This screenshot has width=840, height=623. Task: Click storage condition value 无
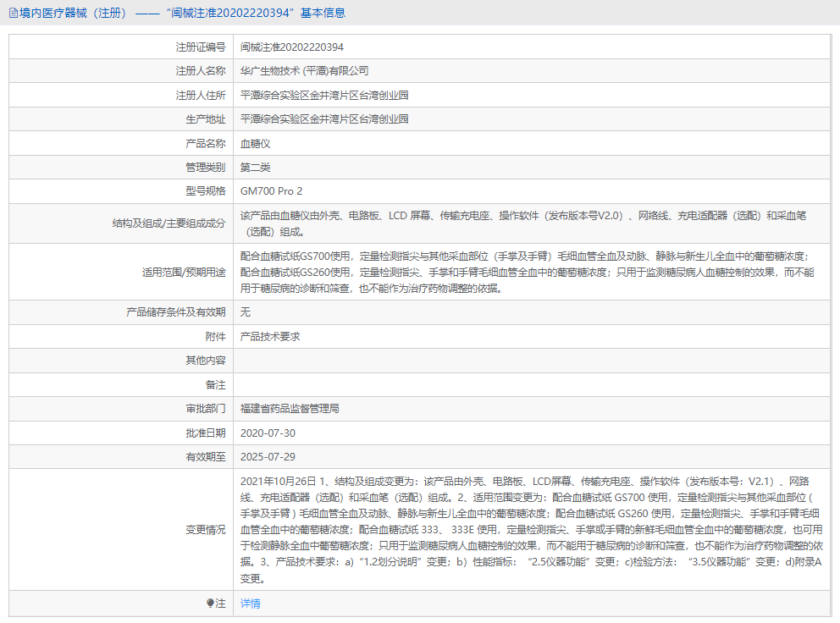point(246,311)
